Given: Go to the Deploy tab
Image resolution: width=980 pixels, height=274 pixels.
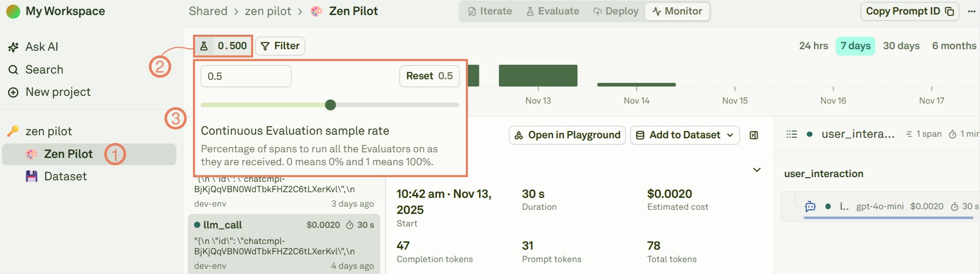Looking at the screenshot, I should click(x=616, y=11).
